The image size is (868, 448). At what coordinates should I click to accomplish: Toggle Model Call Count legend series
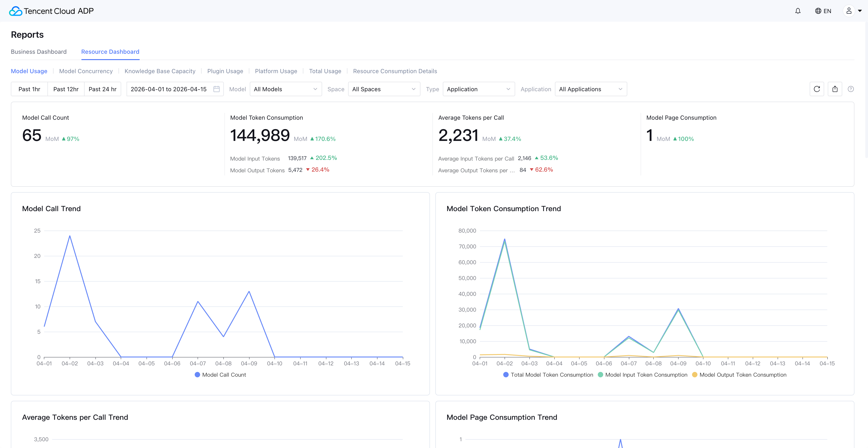[x=220, y=375]
